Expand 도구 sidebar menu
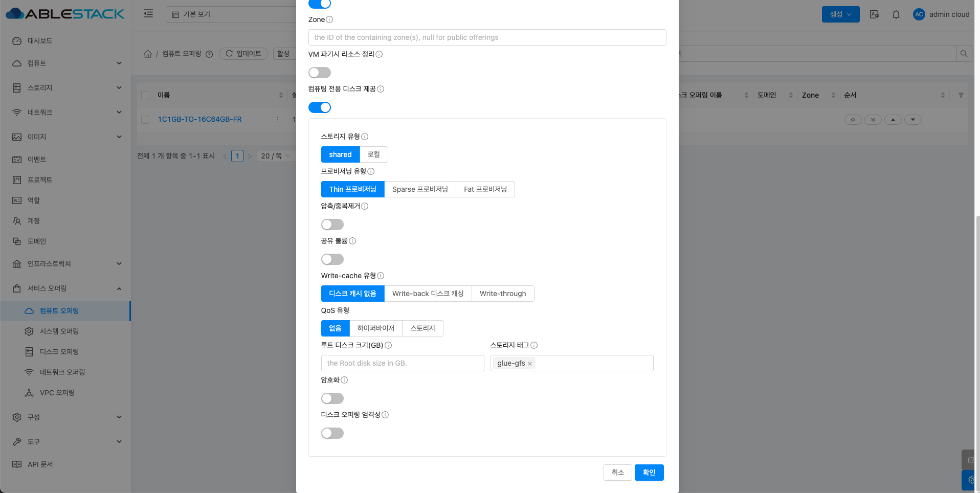Viewport: 980px width, 493px height. click(x=65, y=442)
